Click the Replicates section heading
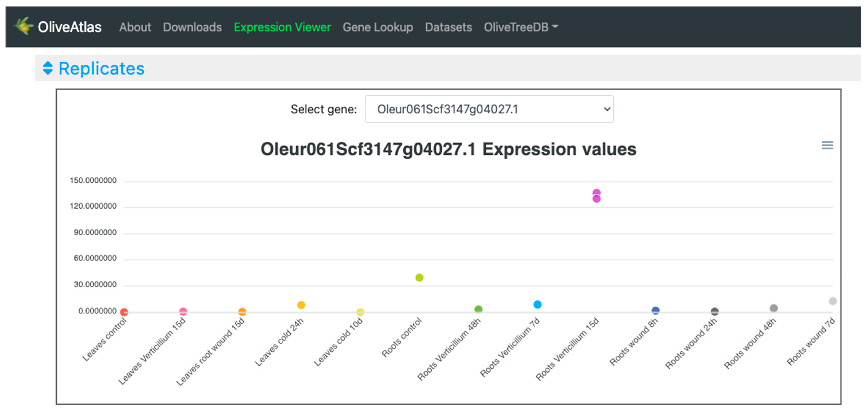Viewport: 868px width, 411px height. coord(101,68)
